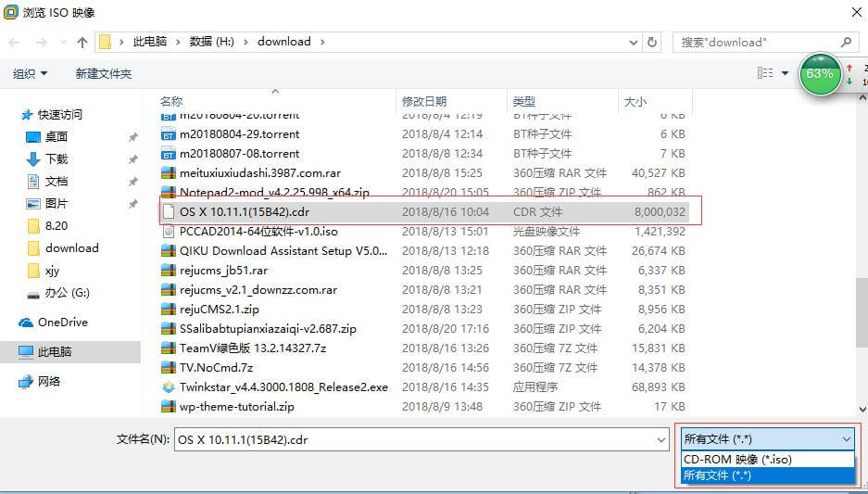
Task: Expand file name history dropdown
Action: tap(661, 439)
